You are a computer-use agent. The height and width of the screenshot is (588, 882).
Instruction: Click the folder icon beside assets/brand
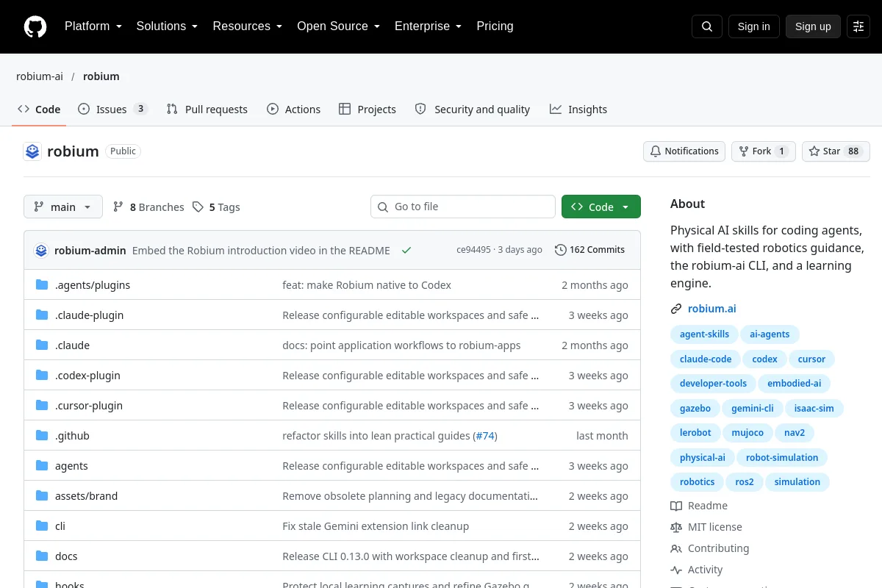(42, 496)
